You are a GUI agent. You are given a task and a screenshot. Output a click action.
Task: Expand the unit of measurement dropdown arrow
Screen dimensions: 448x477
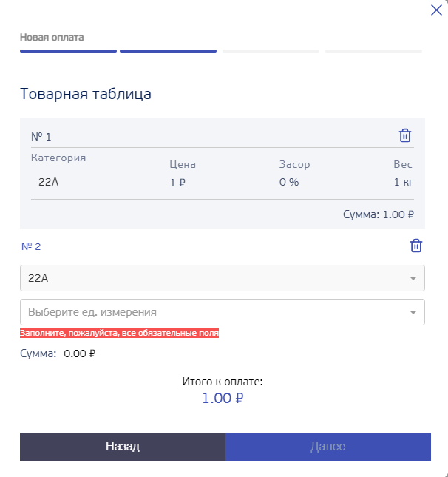tap(413, 312)
